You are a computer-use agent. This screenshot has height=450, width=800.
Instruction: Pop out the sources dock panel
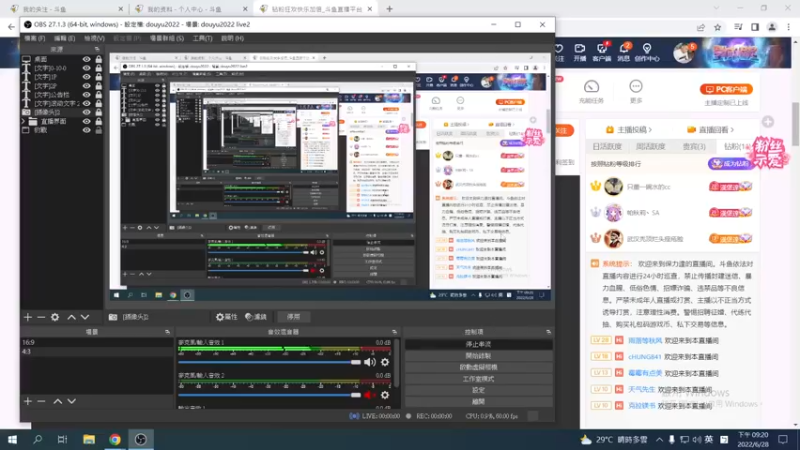pos(97,49)
